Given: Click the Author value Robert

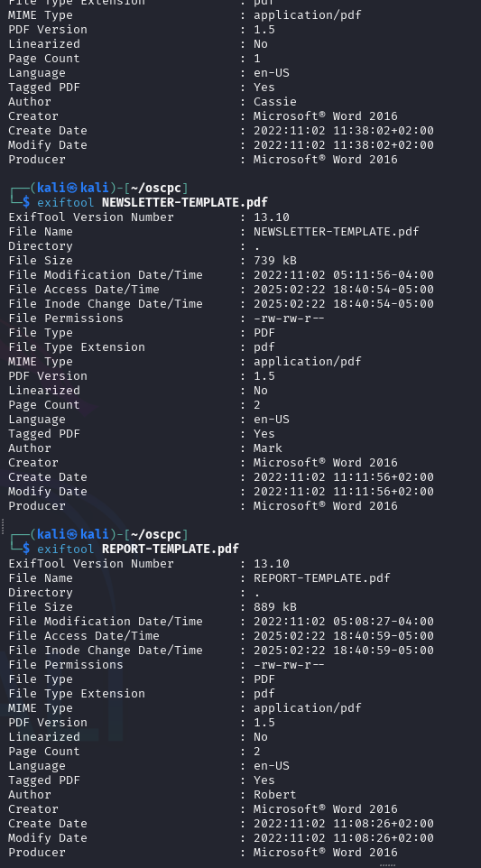Looking at the screenshot, I should pos(275,795).
